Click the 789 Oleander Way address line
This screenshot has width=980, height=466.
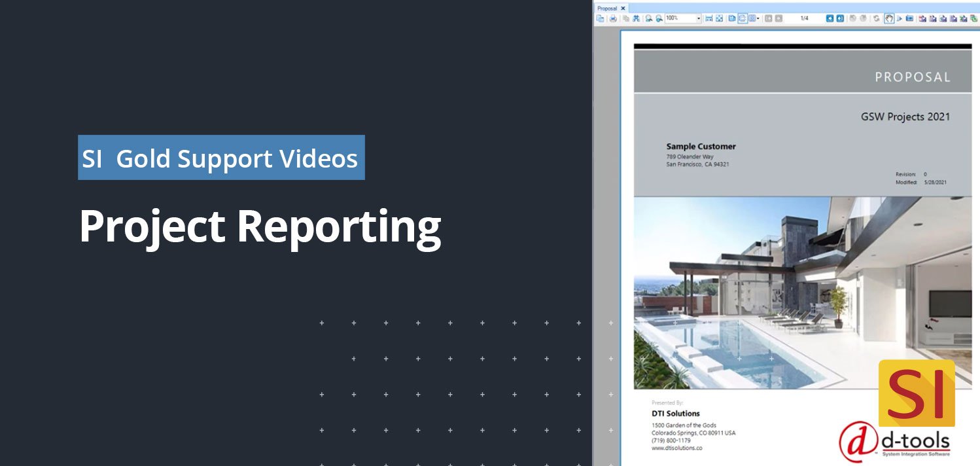(689, 156)
